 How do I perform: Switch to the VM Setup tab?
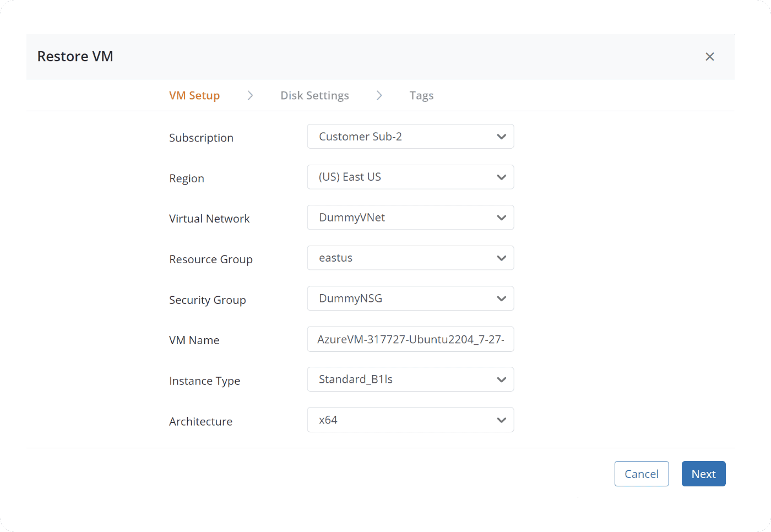(194, 96)
